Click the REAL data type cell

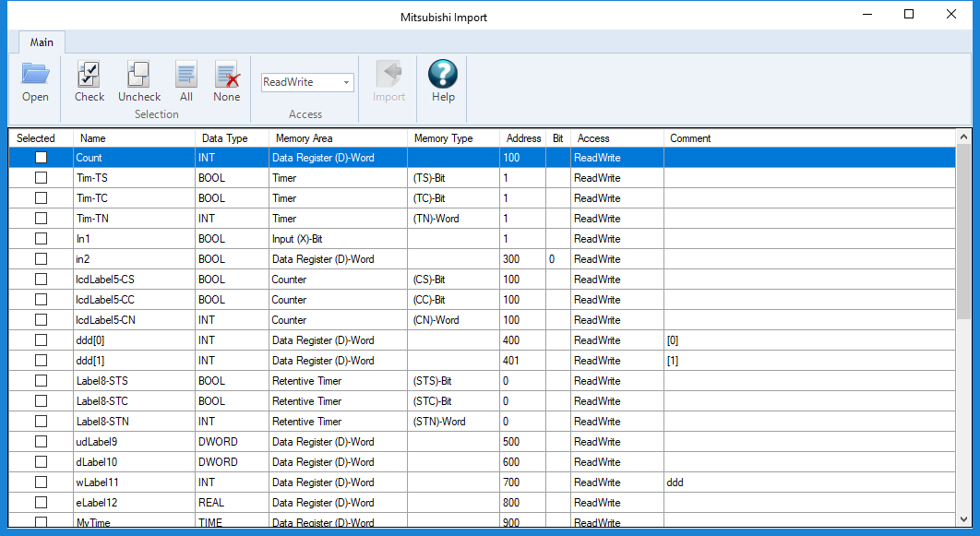232,502
